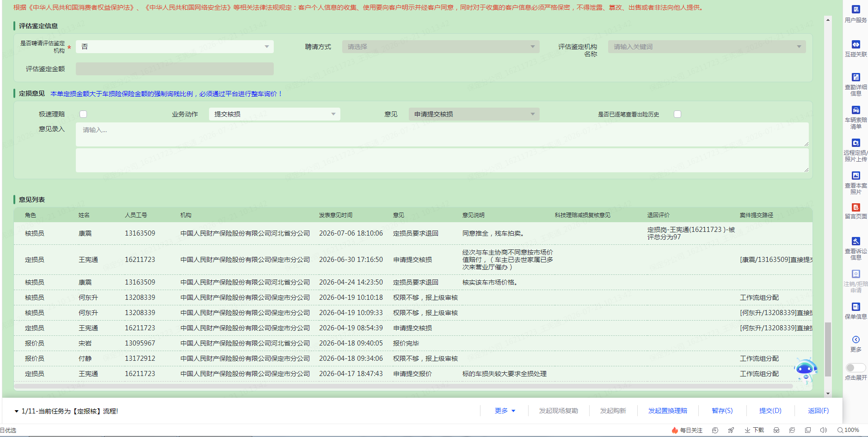Click the 发起置换理赔 button
The image size is (868, 437).
pos(667,411)
